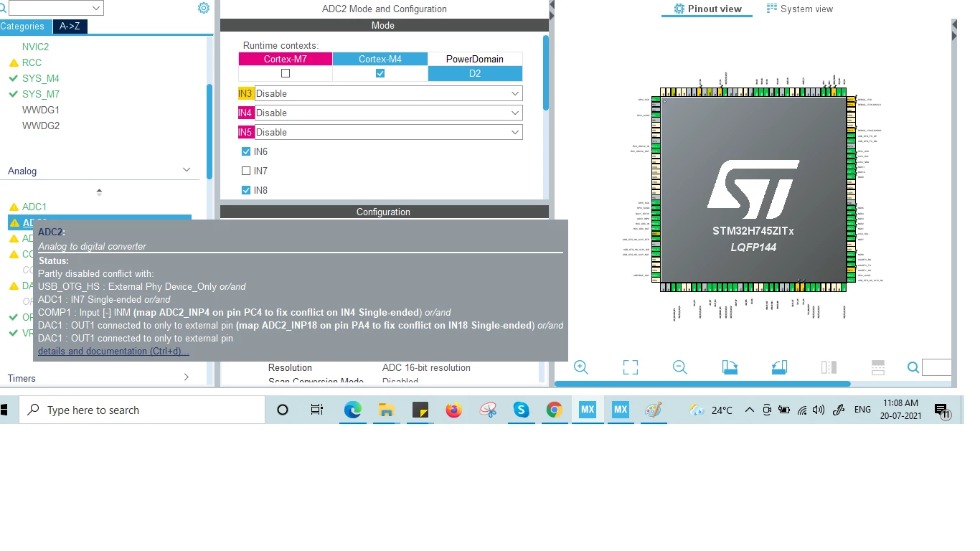
Task: Click the categories list vertical scrollbar
Action: 209,131
